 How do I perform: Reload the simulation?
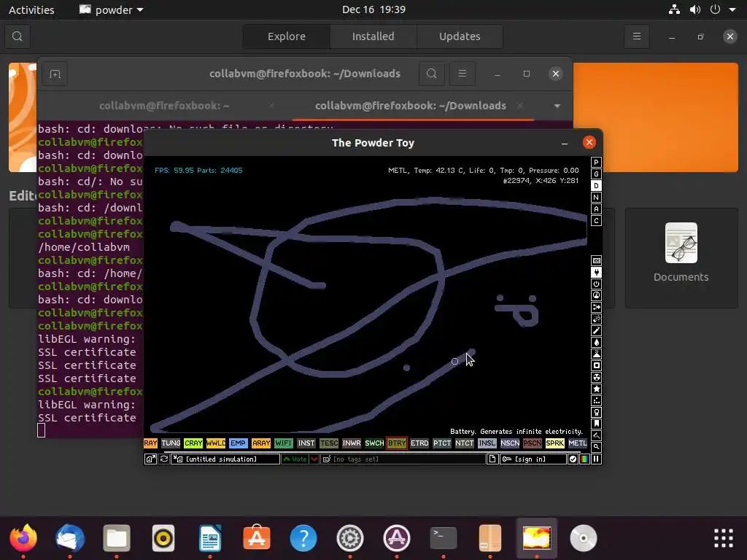coord(164,459)
